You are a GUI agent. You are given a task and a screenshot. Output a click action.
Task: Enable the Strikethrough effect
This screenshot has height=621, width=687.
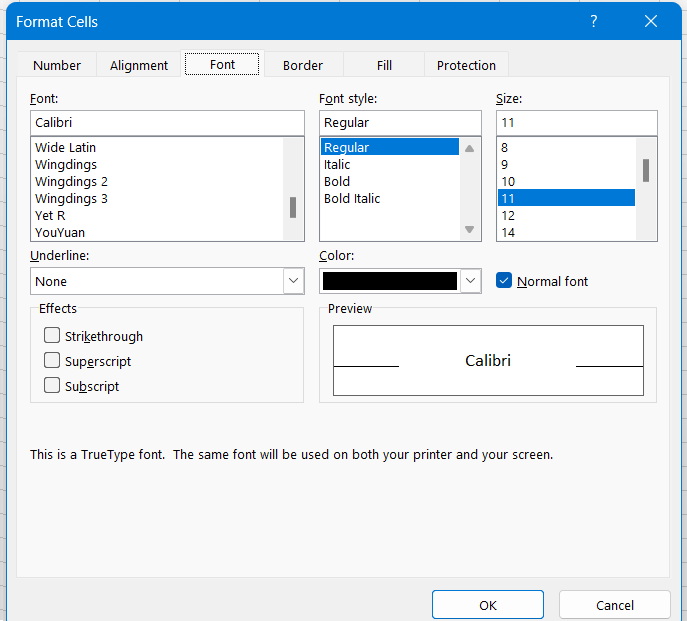[52, 336]
